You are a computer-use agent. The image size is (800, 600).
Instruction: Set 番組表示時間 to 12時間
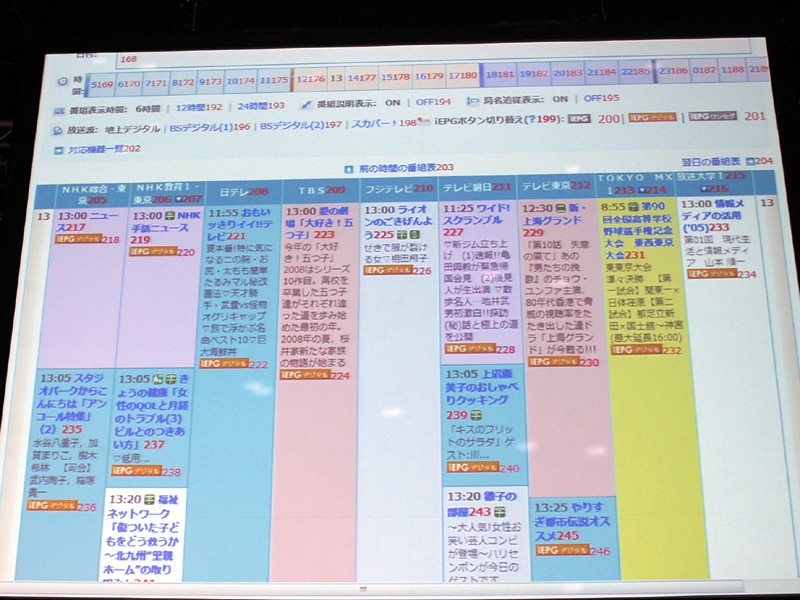point(190,108)
